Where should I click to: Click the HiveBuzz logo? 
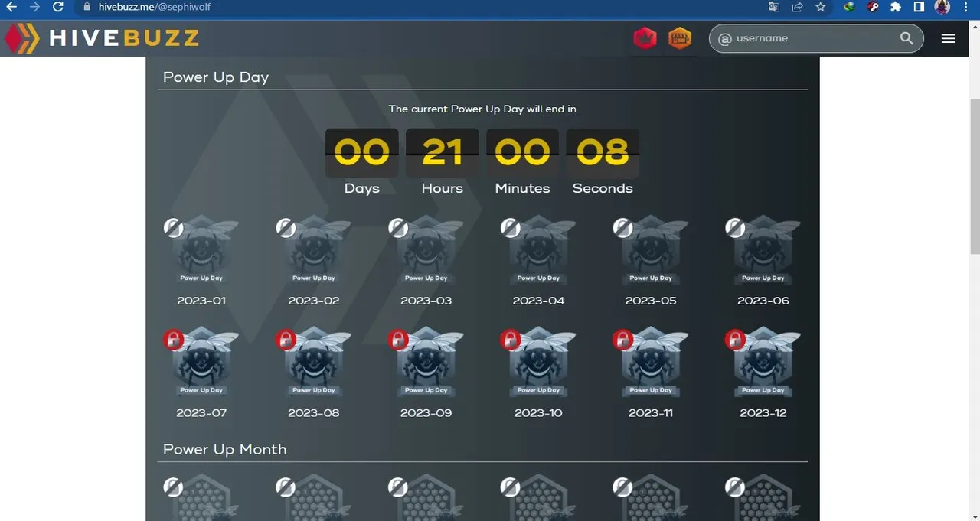[x=102, y=38]
